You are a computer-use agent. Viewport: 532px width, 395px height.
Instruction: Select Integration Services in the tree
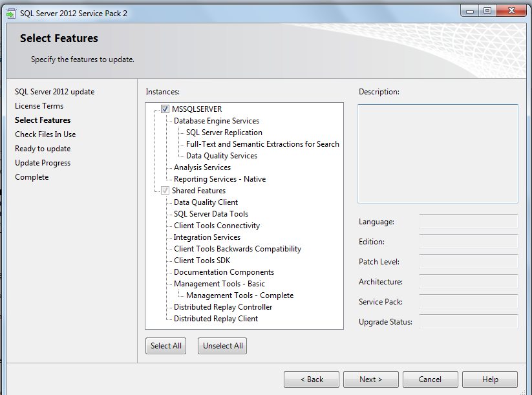pos(207,237)
